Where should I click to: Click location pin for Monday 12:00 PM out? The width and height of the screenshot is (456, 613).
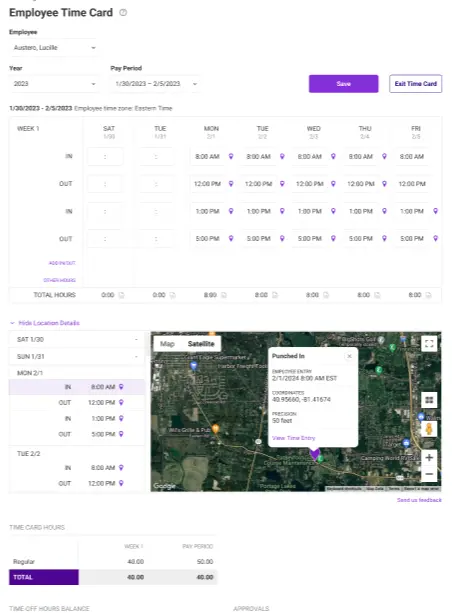coord(231,184)
